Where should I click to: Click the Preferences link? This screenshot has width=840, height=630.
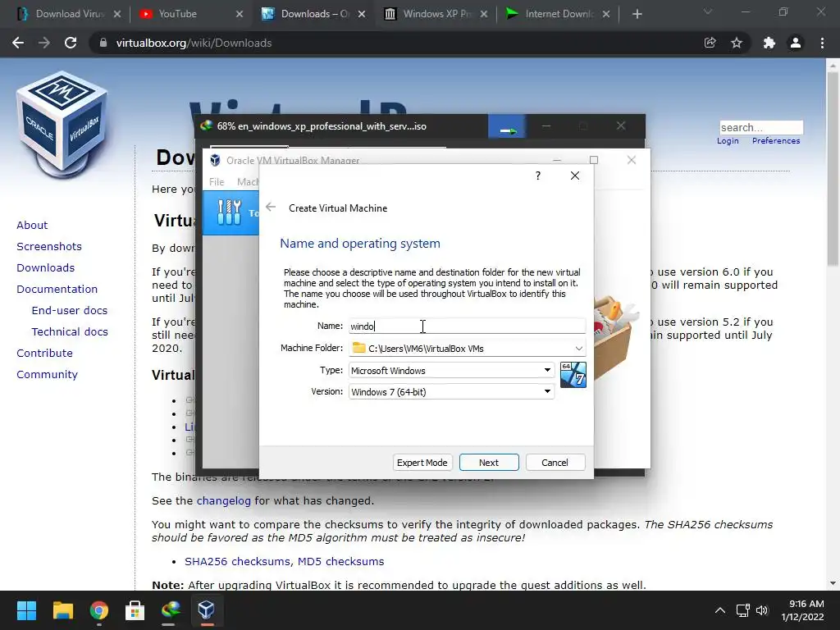click(x=776, y=140)
